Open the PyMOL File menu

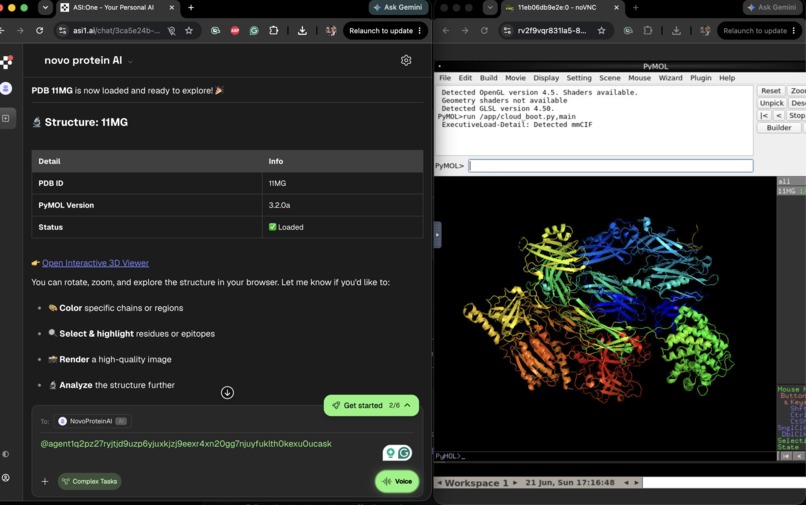[x=445, y=78]
